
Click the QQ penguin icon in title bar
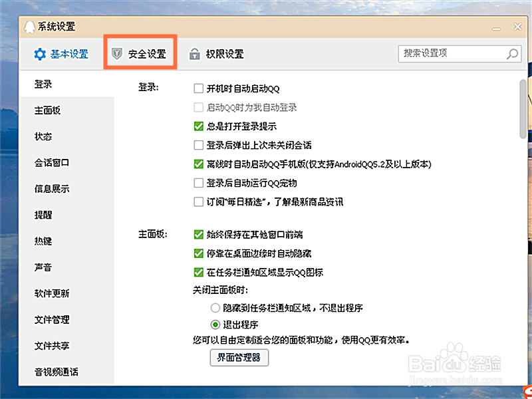tap(29, 26)
